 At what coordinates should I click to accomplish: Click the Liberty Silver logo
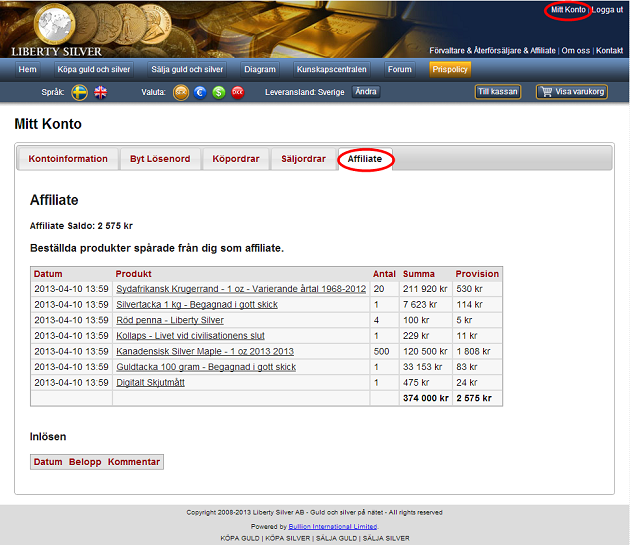[x=56, y=31]
